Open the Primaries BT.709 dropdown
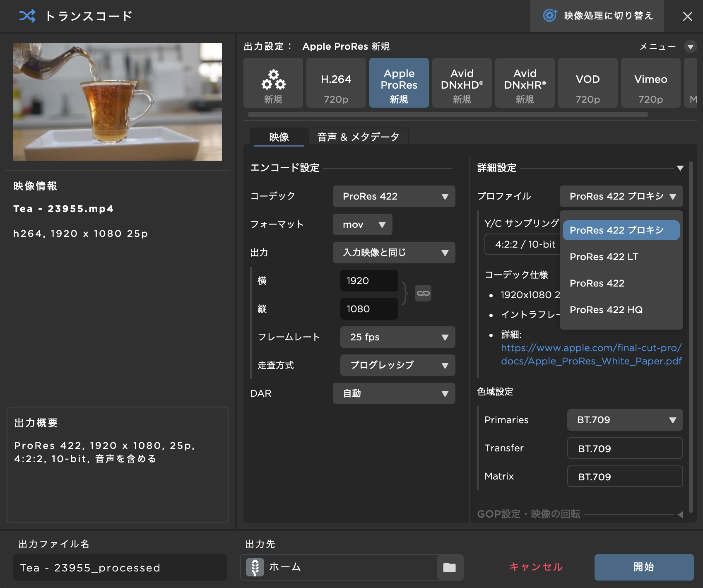Screen dimensions: 703x588 pyautogui.click(x=625, y=420)
